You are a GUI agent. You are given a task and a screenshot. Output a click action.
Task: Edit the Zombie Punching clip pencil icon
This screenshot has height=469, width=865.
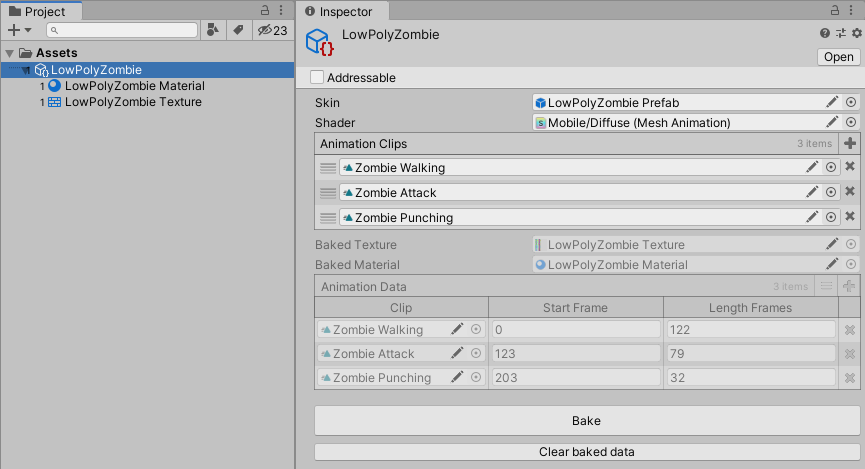[812, 217]
